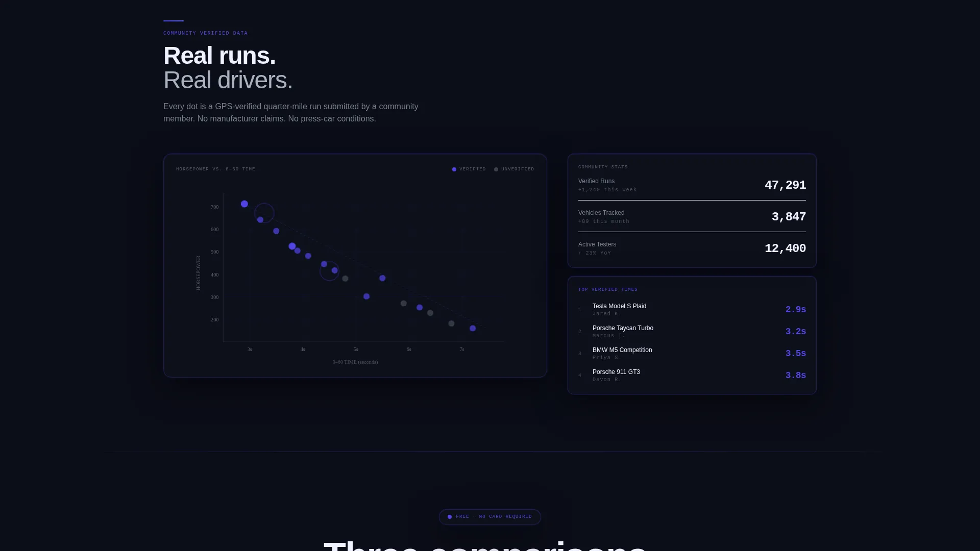980x551 pixels.
Task: Click the 3.5s time value
Action: (795, 354)
